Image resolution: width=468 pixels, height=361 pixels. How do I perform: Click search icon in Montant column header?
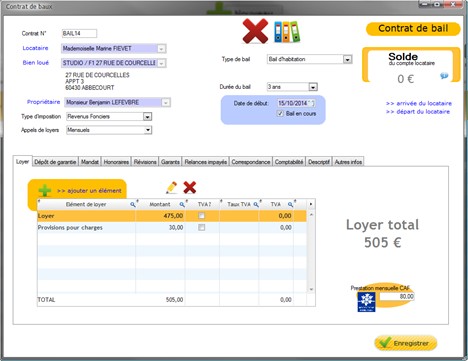tap(182, 204)
